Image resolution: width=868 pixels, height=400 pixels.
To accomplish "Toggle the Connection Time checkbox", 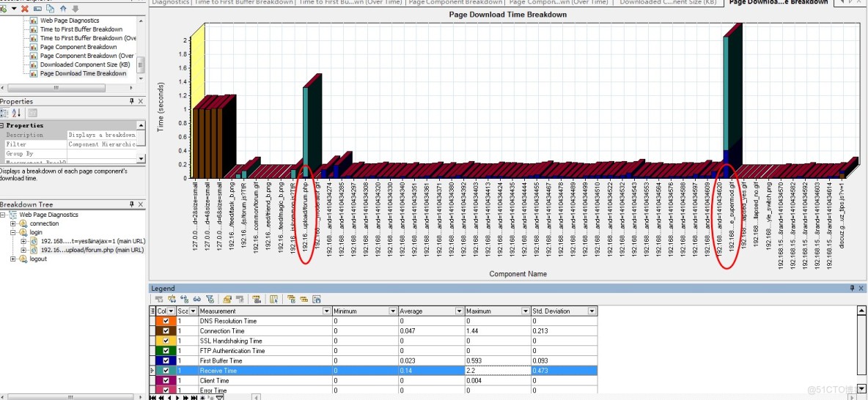I will tap(166, 331).
